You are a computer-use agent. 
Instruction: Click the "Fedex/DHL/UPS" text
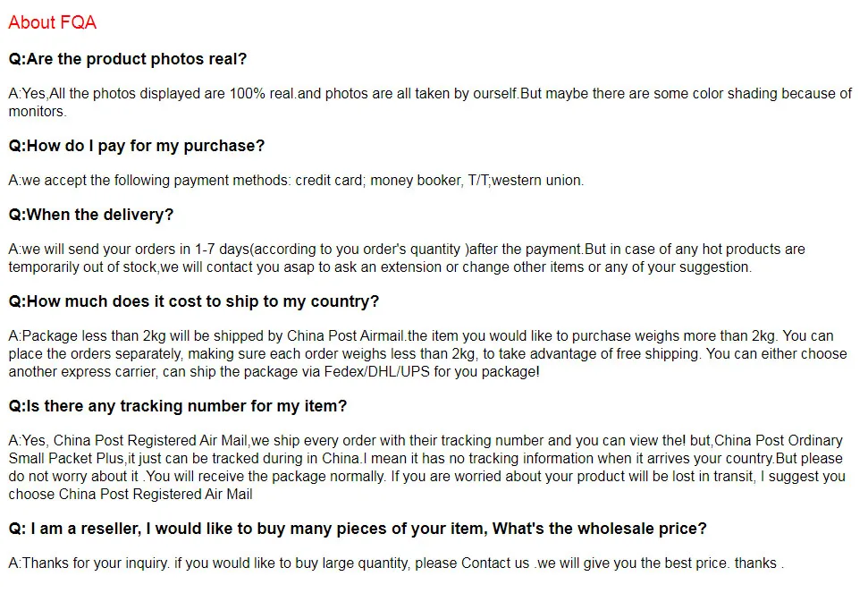377,371
